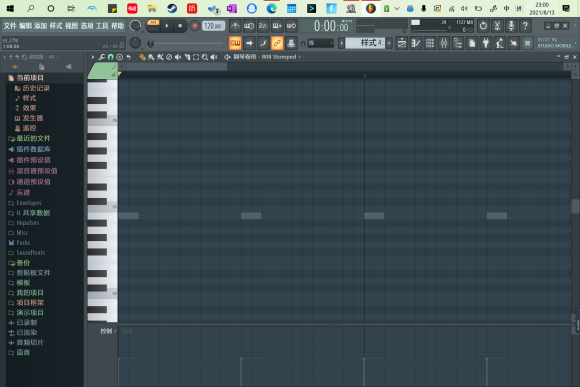Screen dimensions: 580x387
Task: Open the 编辑 menu
Action: click(x=25, y=26)
